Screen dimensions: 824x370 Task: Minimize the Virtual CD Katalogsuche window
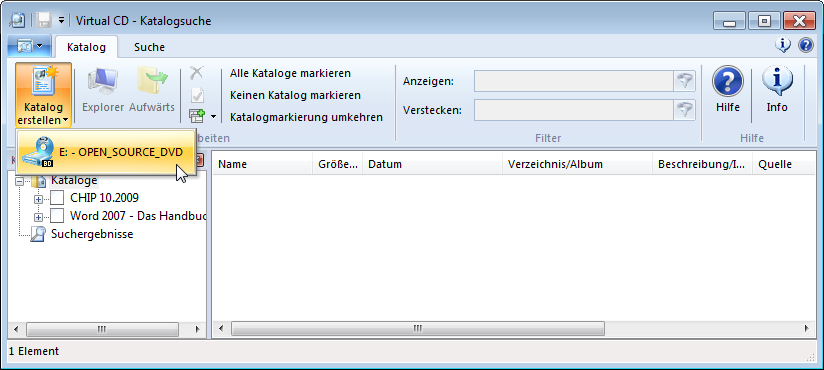click(x=729, y=21)
